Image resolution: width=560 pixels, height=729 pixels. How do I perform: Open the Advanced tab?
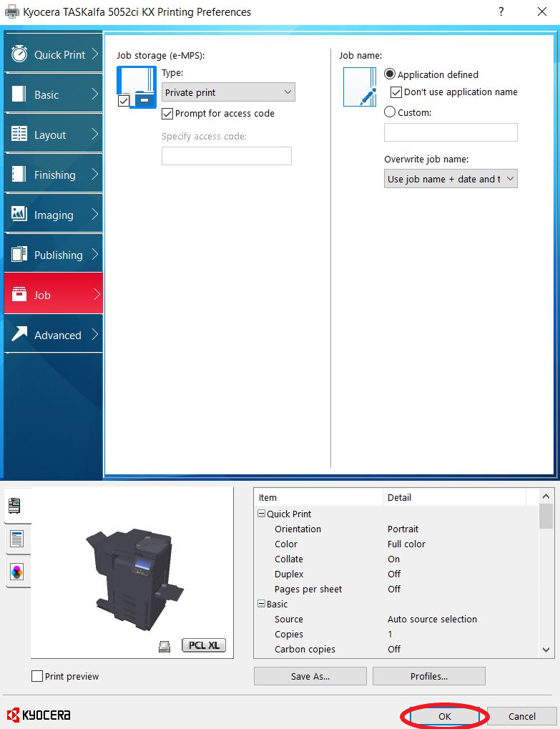pyautogui.click(x=54, y=334)
